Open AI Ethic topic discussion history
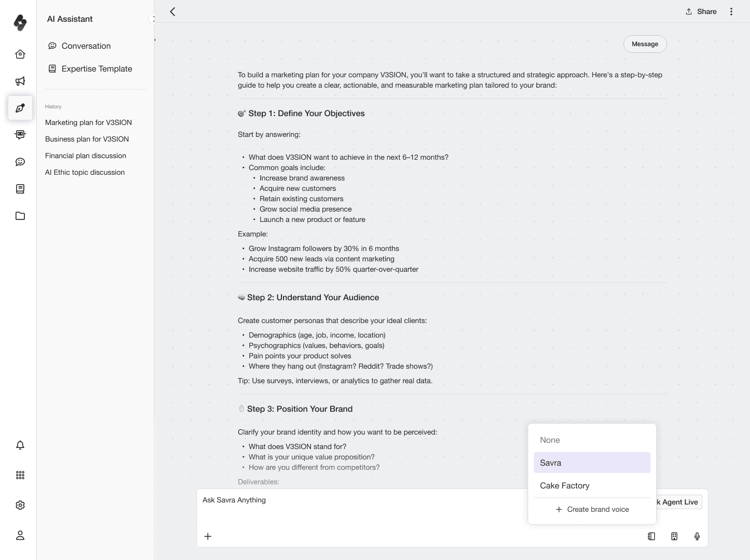 point(85,172)
